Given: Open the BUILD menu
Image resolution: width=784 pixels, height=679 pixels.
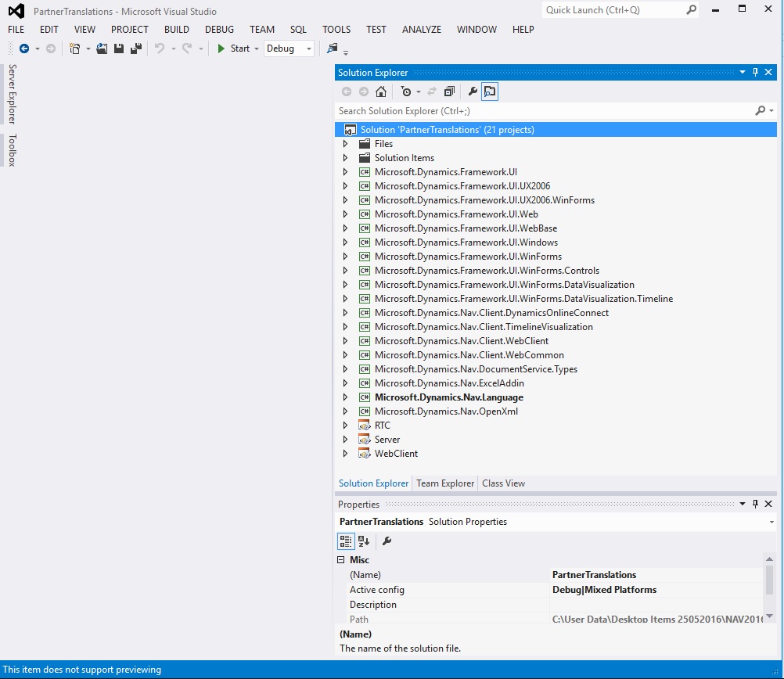Looking at the screenshot, I should [176, 29].
